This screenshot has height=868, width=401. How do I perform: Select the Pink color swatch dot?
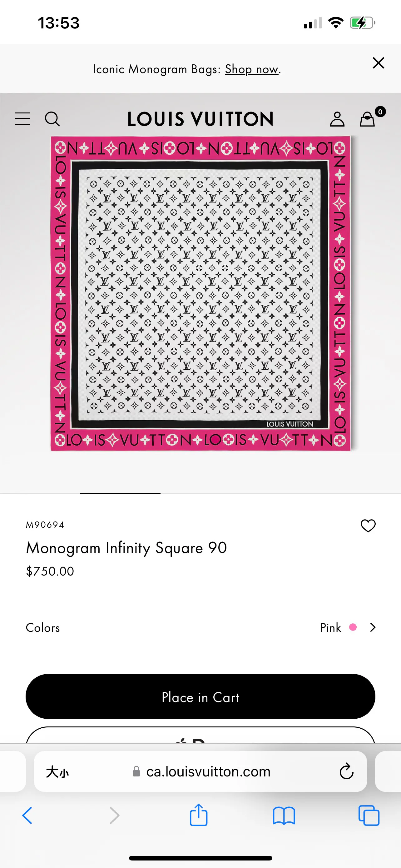click(x=353, y=627)
